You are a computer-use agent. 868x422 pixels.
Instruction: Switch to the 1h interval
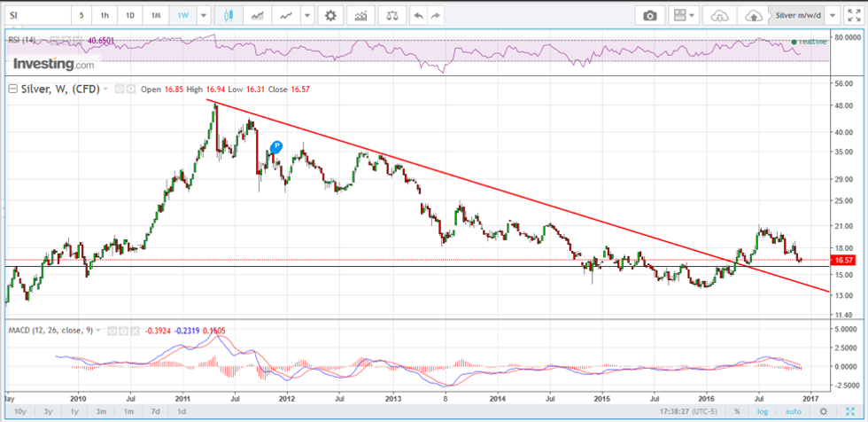[105, 15]
